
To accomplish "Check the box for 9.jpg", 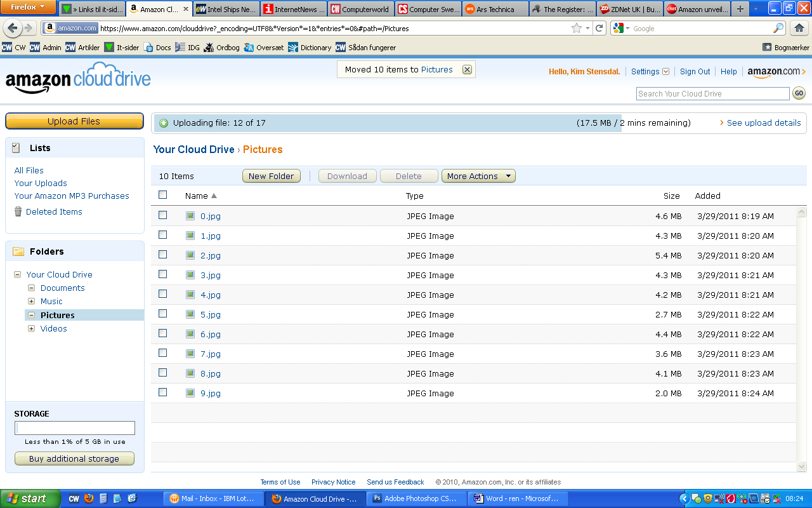I will [x=163, y=392].
